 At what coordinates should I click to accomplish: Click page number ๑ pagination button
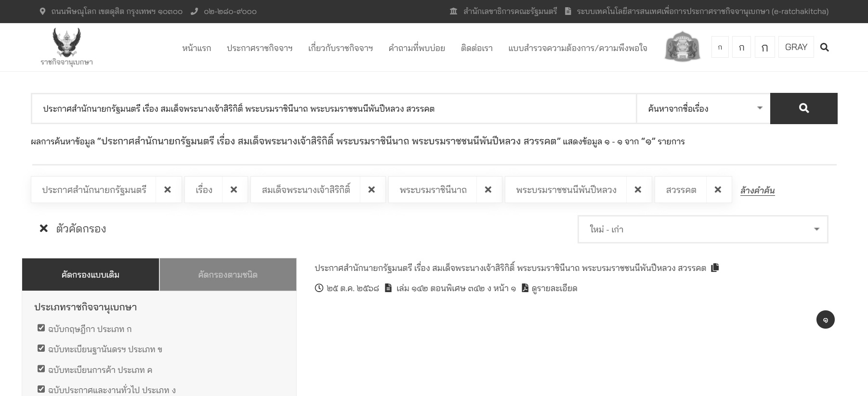825,319
